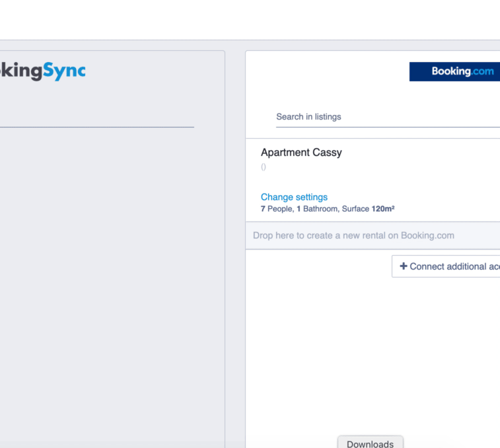
Task: Click the BookingSync logo
Action: (42, 71)
